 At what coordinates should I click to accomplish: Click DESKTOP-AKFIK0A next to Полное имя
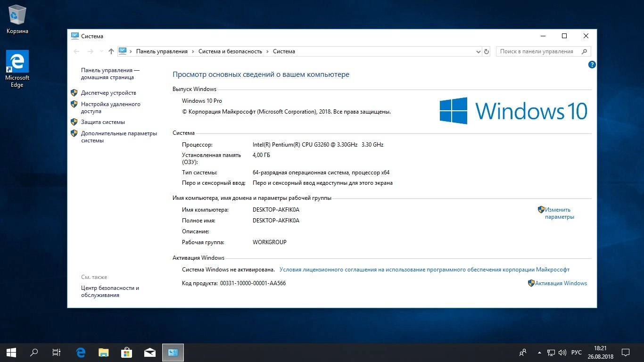point(276,221)
